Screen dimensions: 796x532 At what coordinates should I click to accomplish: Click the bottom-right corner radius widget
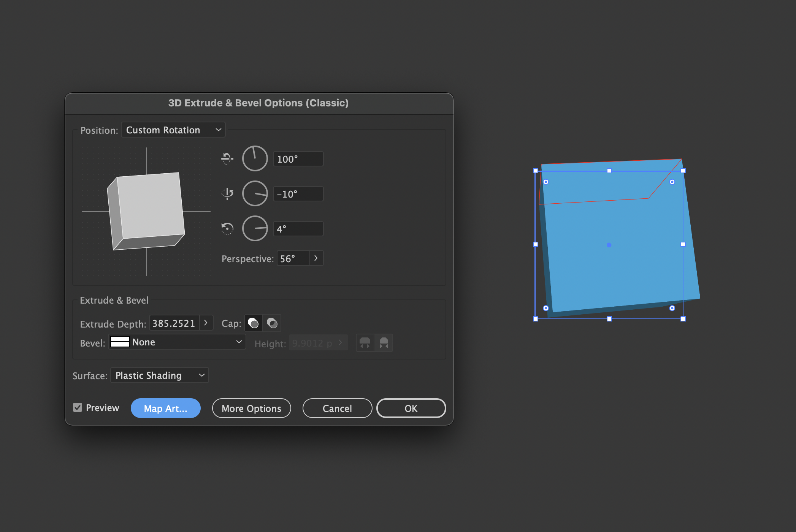672,308
